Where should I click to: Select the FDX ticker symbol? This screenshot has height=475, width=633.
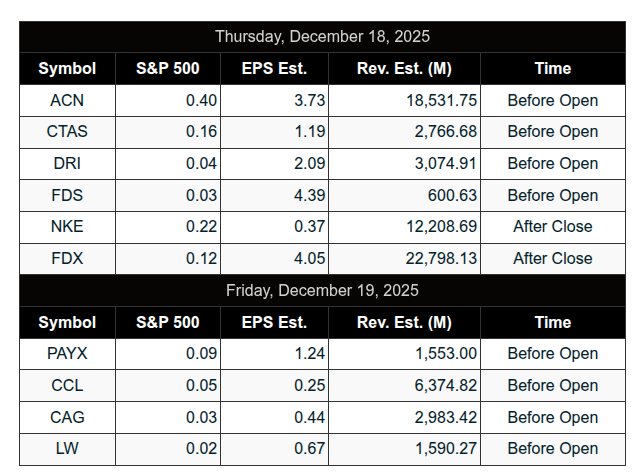[67, 259]
